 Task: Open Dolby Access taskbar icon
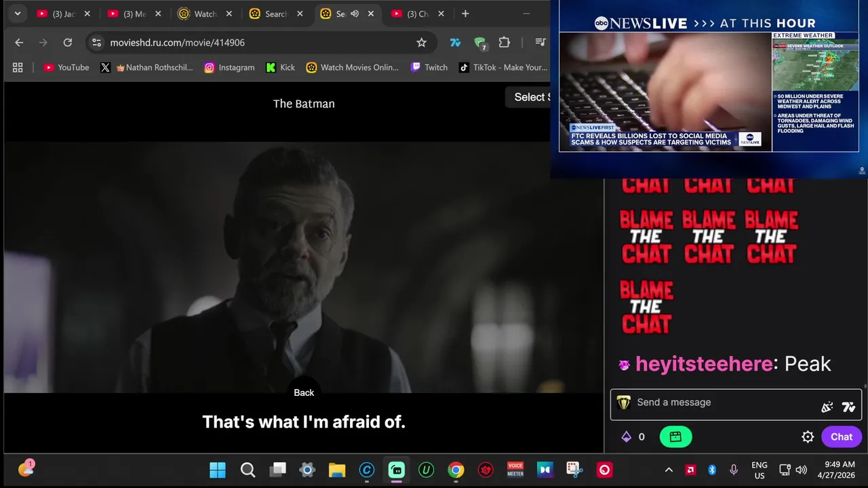pos(545,470)
